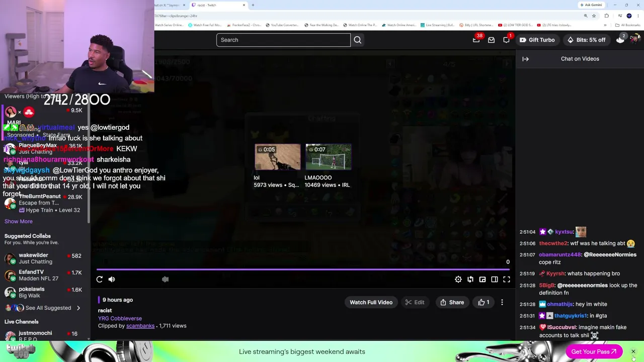Click the Get Your Pass banner button

[x=594, y=351]
